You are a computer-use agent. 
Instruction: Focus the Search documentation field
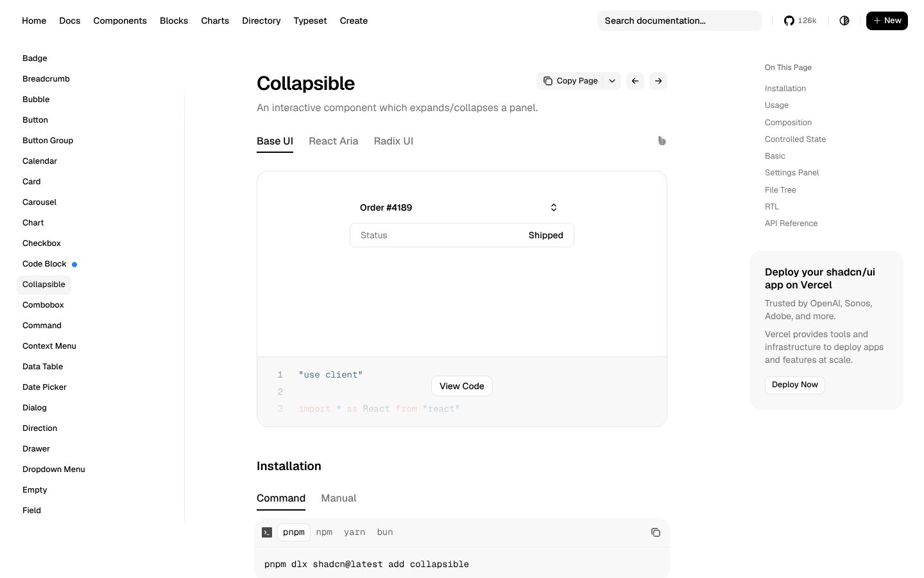680,21
